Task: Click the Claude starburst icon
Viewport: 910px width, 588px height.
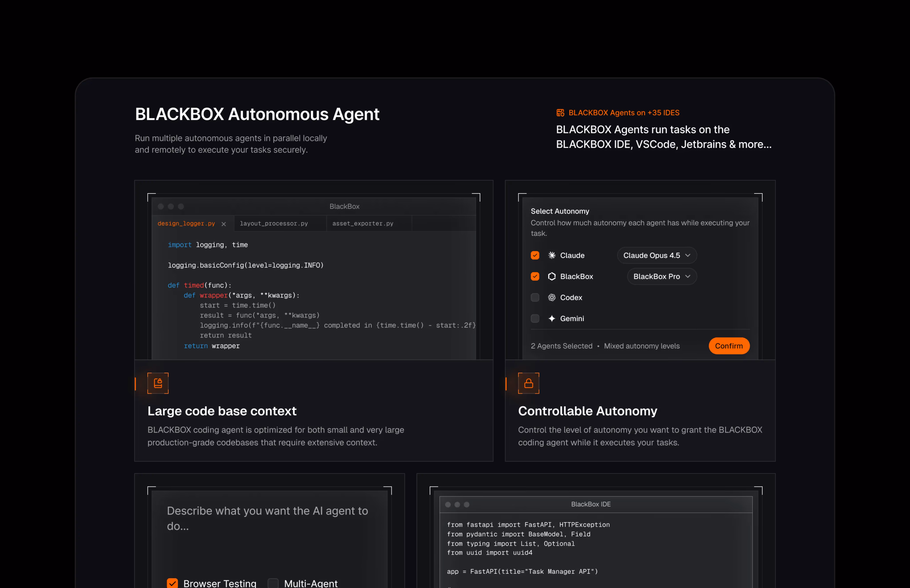Action: (552, 255)
